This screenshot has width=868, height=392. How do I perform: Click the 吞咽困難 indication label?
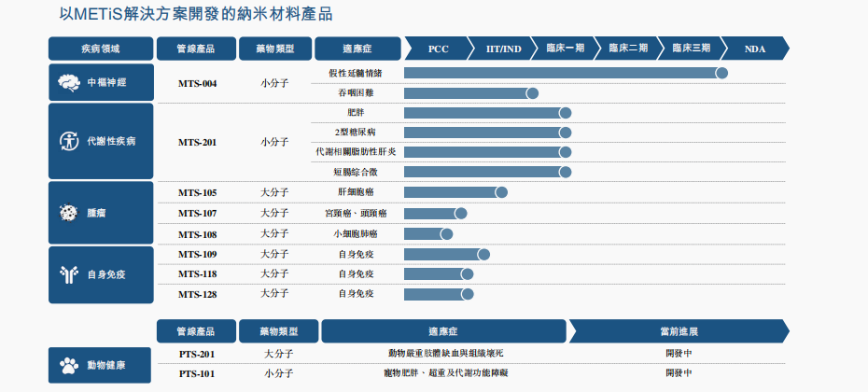[356, 93]
